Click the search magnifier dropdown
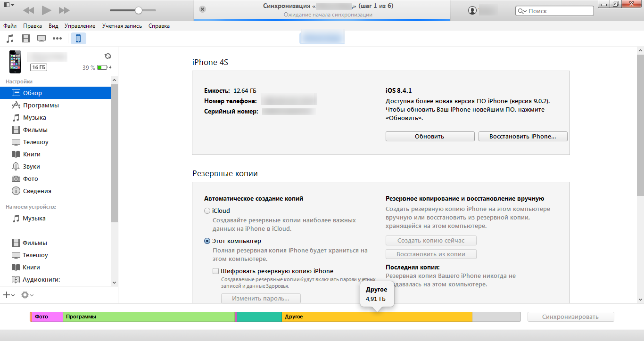The height and width of the screenshot is (341, 644). [x=522, y=11]
